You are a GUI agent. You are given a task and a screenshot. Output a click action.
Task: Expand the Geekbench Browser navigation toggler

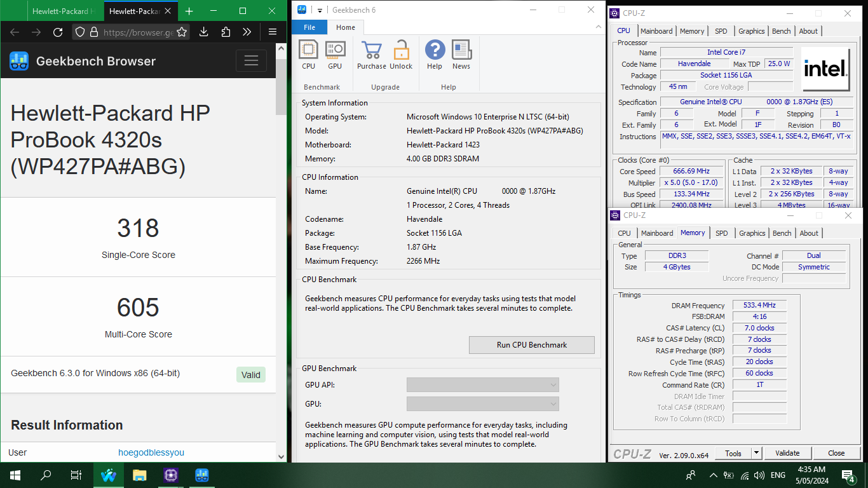tap(251, 61)
